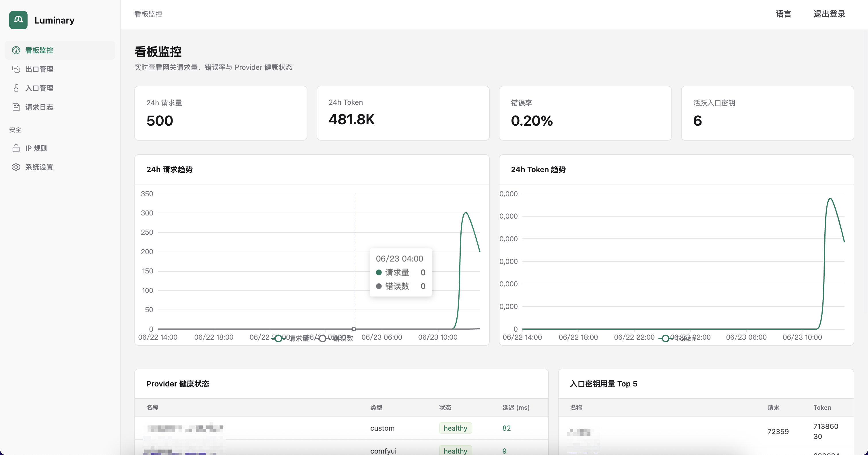
Task: Click the 入口密钥用量 Top 5 heading
Action: click(603, 384)
